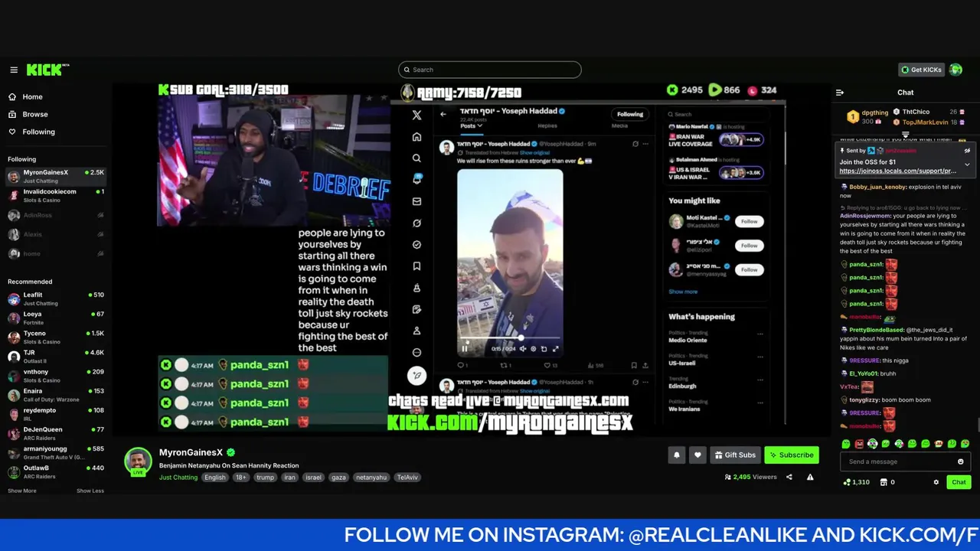
Task: Open the emoji picker in the chat input
Action: 961,461
